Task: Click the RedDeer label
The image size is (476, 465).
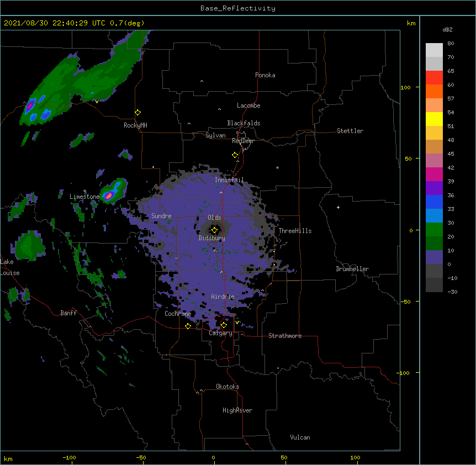Action: click(243, 141)
